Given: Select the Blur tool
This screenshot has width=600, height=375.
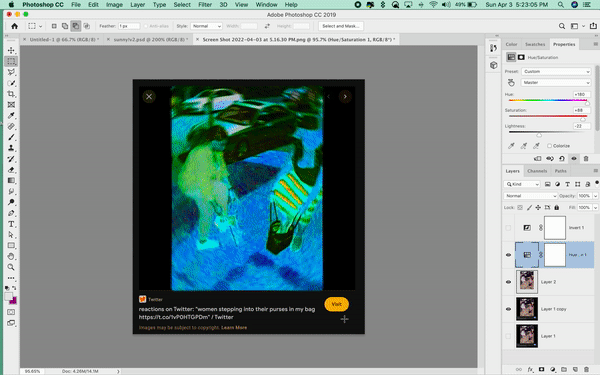Looking at the screenshot, I should click(11, 191).
